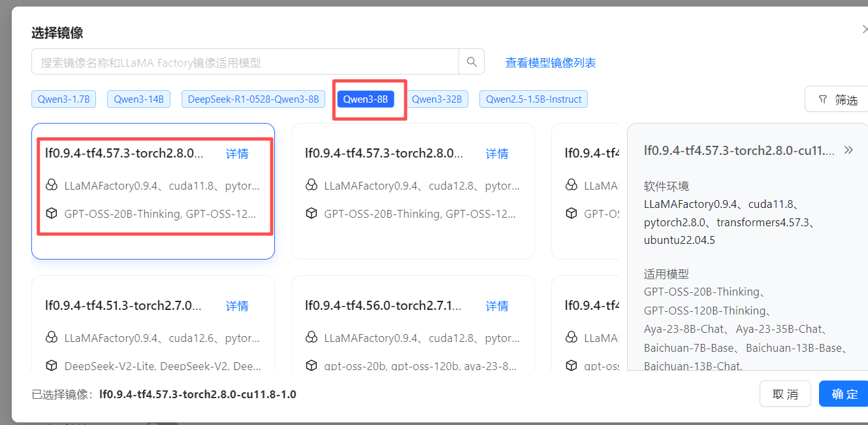This screenshot has height=425, width=868.
Task: Click the image search input field
Action: 242,61
